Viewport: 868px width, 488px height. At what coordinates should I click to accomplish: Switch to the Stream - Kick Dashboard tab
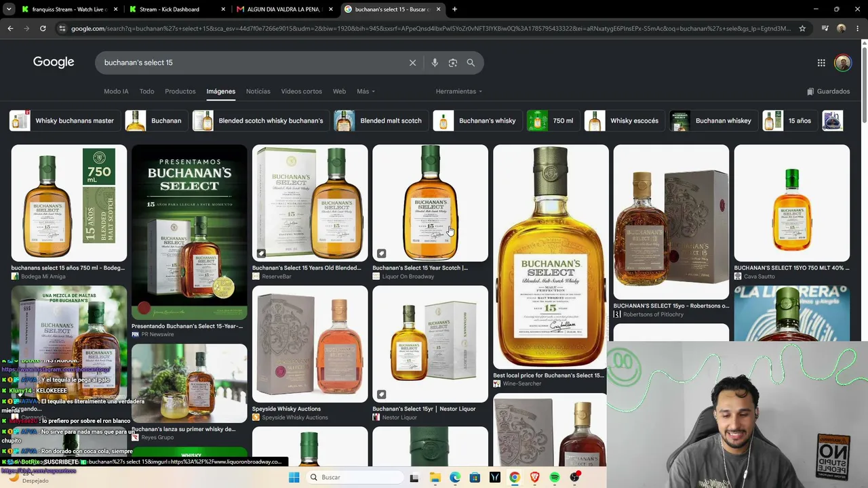point(177,9)
